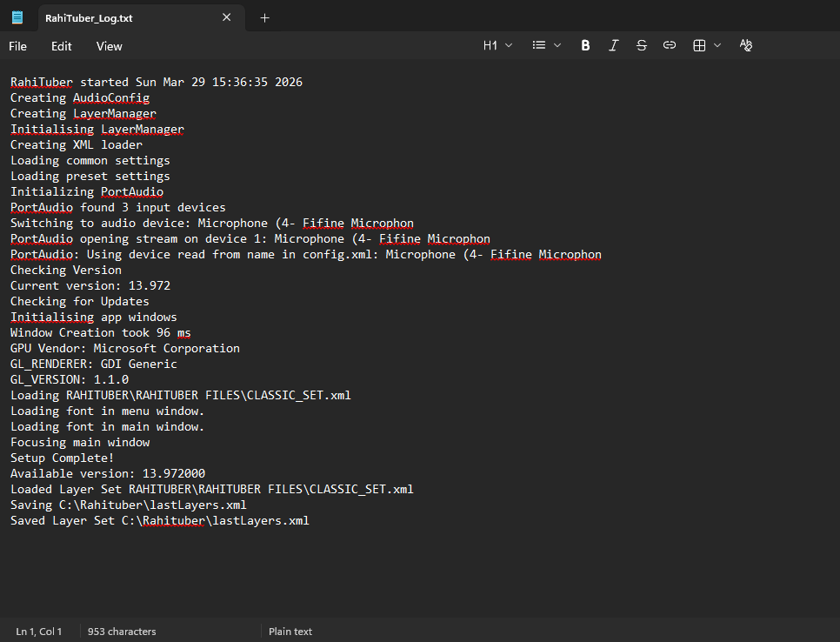This screenshot has height=642, width=840.
Task: Expand the H1 heading dropdown
Action: (x=497, y=45)
